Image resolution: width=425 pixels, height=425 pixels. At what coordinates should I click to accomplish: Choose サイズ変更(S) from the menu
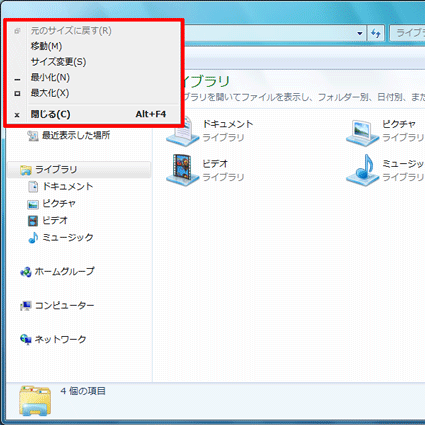(x=58, y=62)
